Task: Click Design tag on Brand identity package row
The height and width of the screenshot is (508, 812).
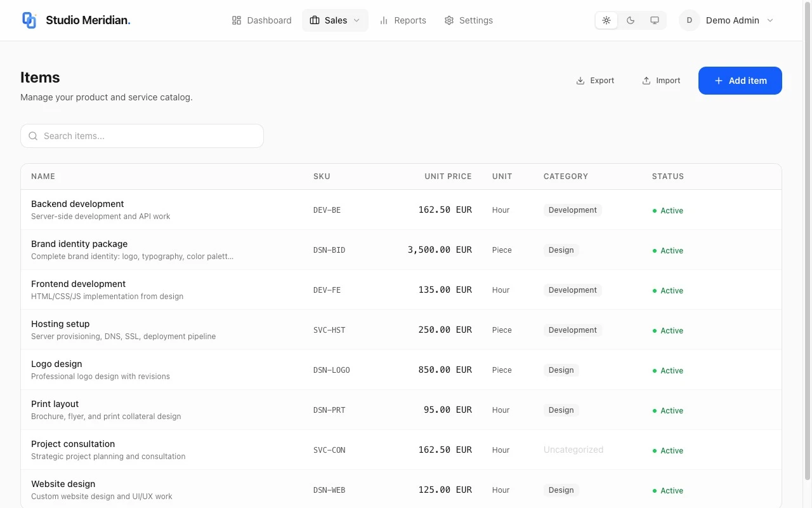Action: pos(561,250)
